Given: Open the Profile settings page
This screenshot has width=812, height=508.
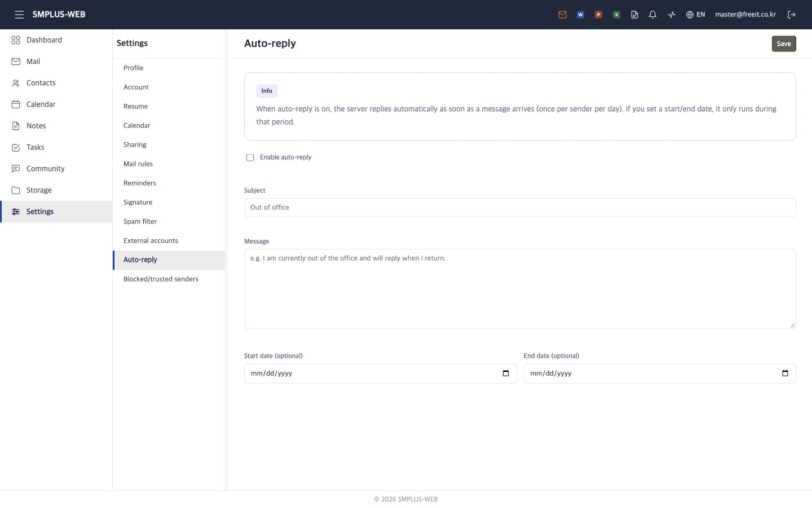Looking at the screenshot, I should [x=169, y=68].
